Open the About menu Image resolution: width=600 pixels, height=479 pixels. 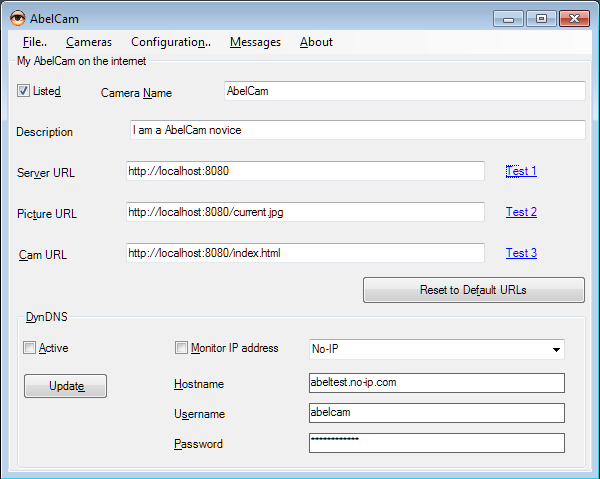pyautogui.click(x=316, y=42)
